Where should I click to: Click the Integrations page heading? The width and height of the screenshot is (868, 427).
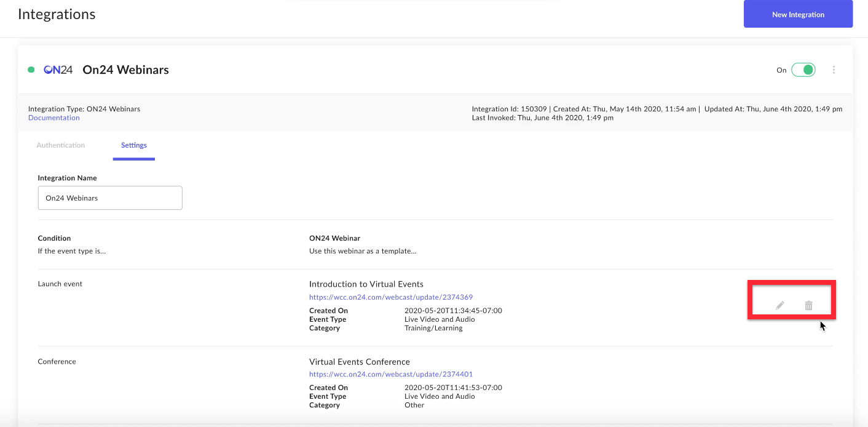click(x=57, y=14)
